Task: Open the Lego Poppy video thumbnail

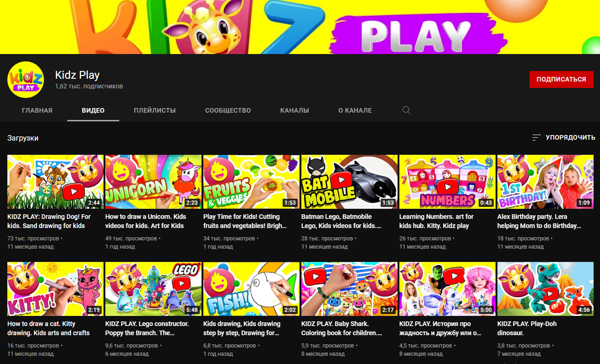Action: 153,289
